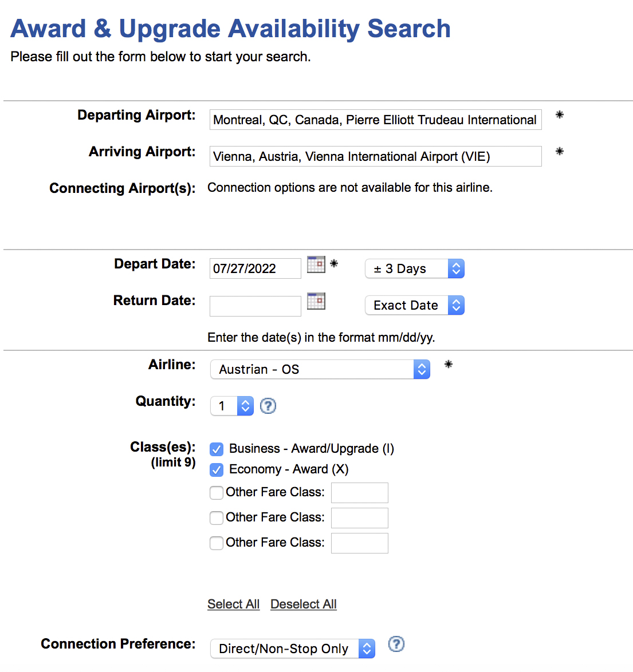Disable the Economy - Award (X) checkbox
Viewport: 633px width, 672px height.
click(216, 469)
